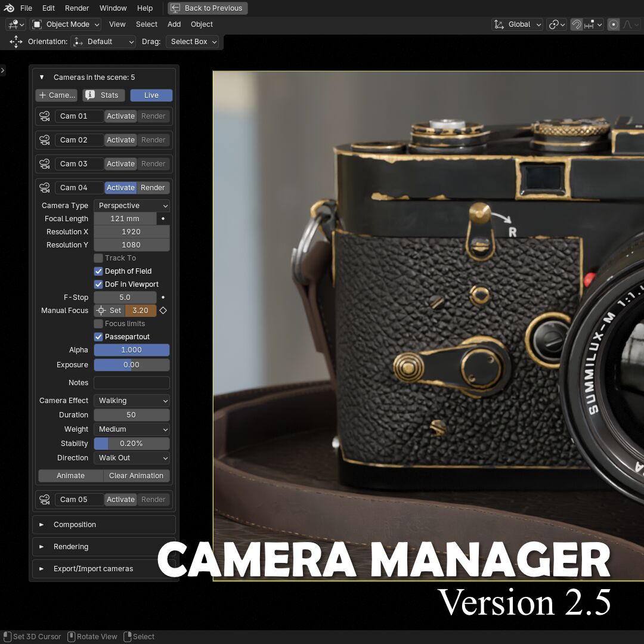Open the Add menu in the header
This screenshot has height=644, width=644.
tap(174, 24)
